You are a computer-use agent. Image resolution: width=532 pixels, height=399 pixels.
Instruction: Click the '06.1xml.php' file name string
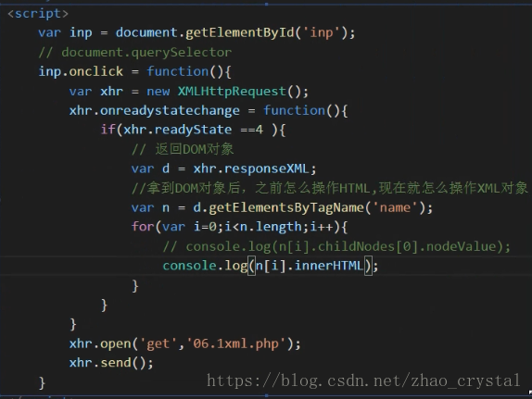[x=236, y=343]
